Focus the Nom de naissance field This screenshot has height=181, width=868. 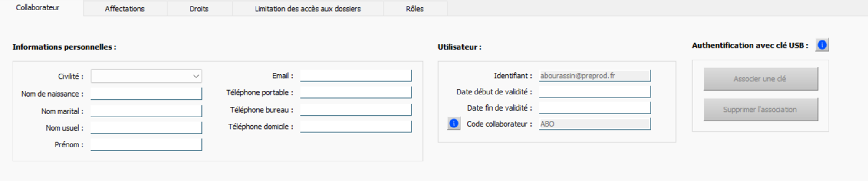[146, 94]
